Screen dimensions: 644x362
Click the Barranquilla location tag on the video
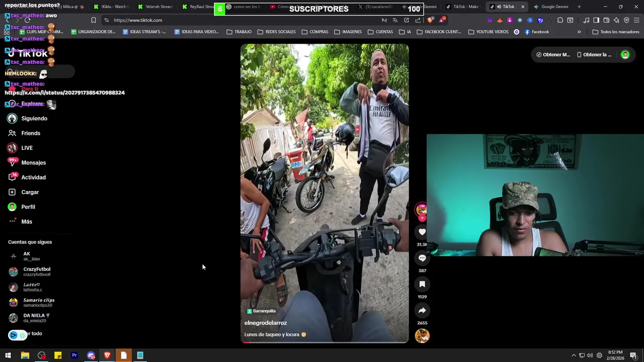click(x=261, y=311)
